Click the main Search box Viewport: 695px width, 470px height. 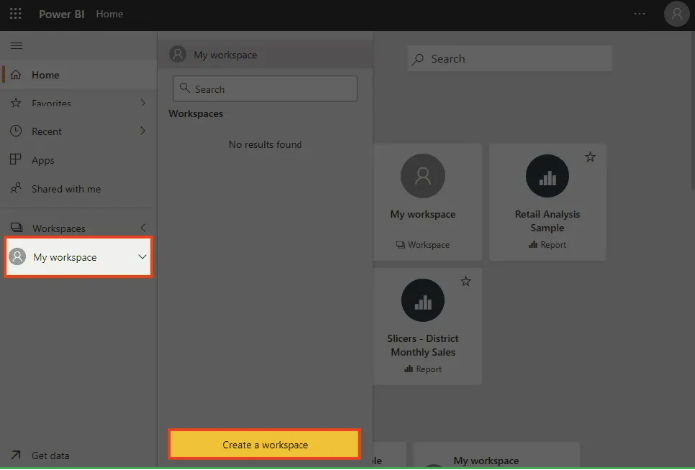(x=510, y=59)
